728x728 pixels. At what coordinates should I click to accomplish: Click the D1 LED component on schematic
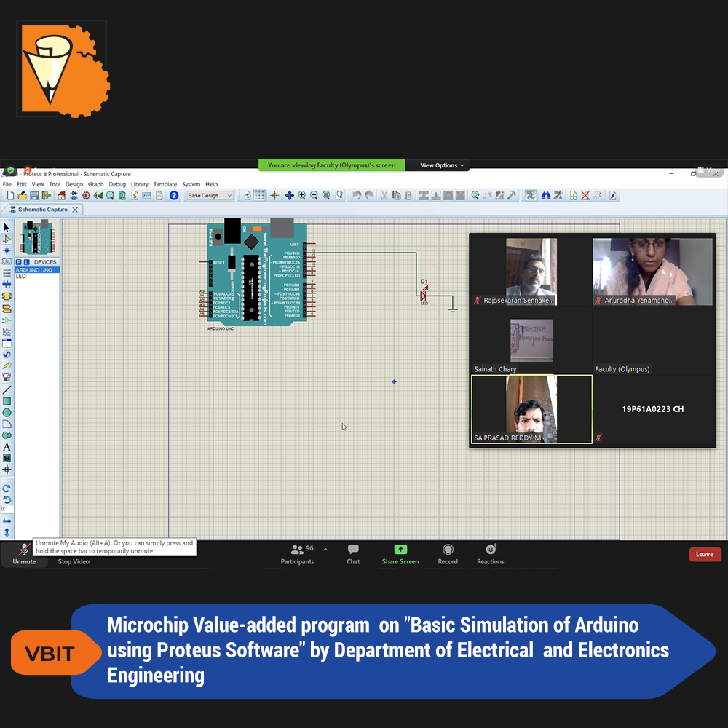(424, 295)
